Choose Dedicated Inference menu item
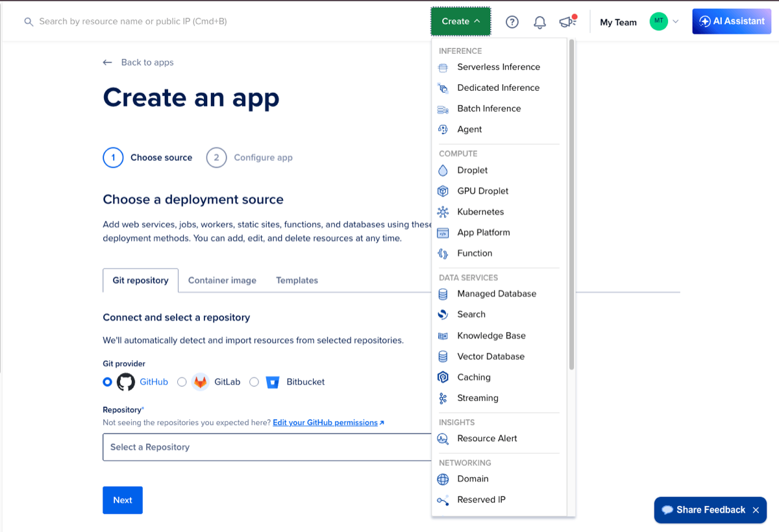Screen dimensions: 779x532 click(499, 88)
